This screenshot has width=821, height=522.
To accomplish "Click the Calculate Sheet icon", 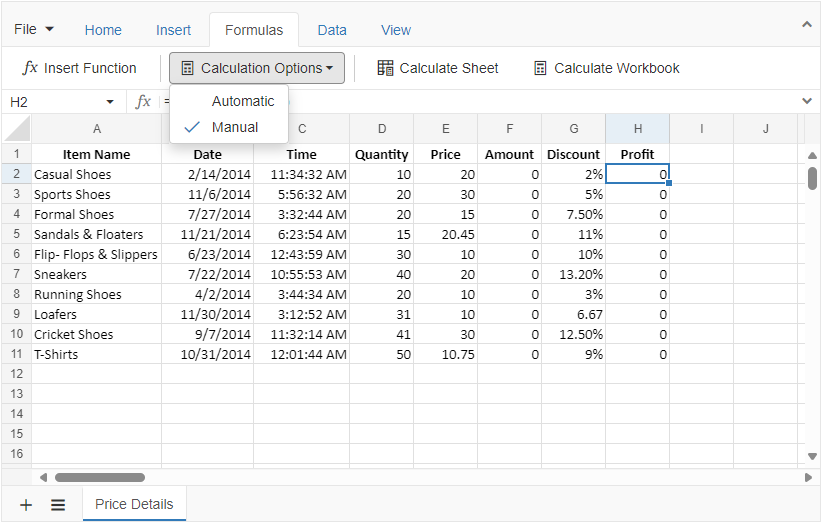I will (385, 68).
